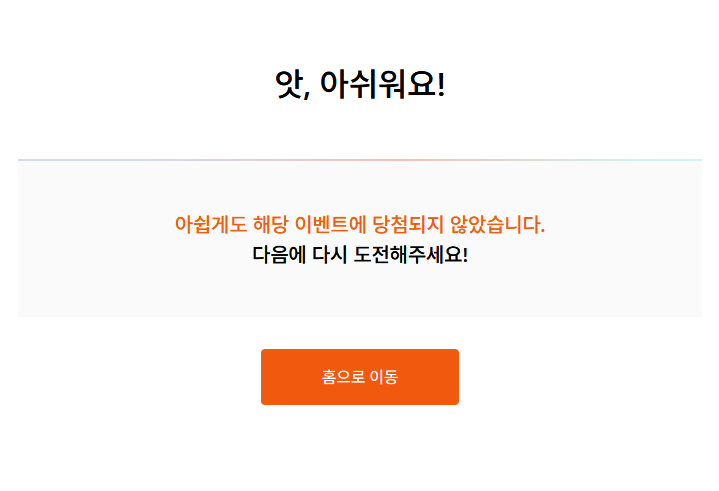Click the gradient divider line above the panel

[x=360, y=160]
